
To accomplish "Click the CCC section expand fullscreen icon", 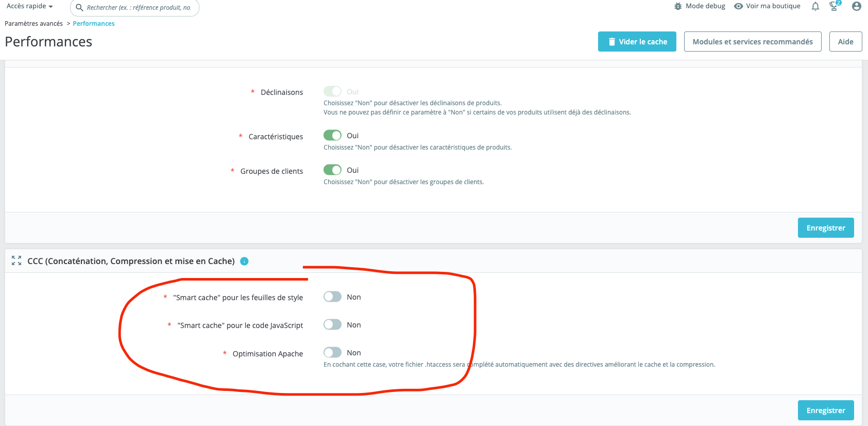I will pos(16,261).
